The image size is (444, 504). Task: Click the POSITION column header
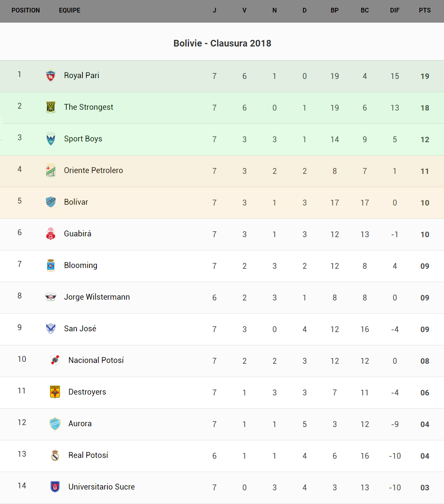click(26, 11)
